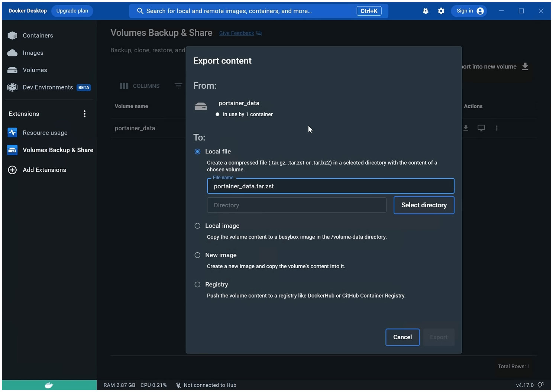
Task: Click the RAM 2.87 GB status text
Action: click(119, 385)
